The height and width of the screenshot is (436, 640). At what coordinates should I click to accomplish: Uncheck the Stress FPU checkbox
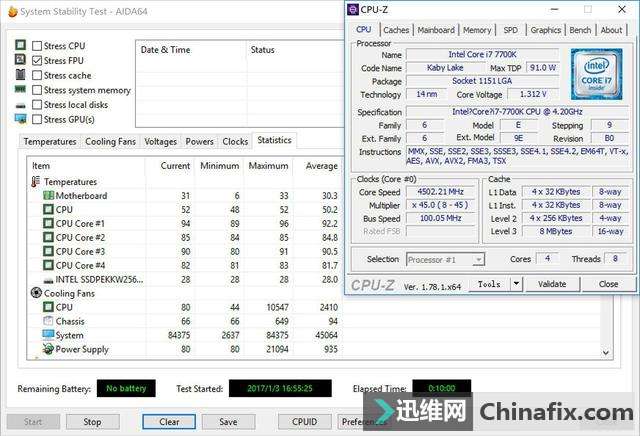tap(37, 60)
